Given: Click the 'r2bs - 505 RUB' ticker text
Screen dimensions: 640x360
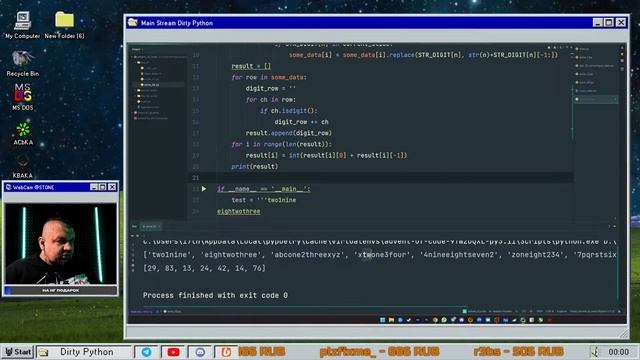Looking at the screenshot, I should tap(518, 352).
